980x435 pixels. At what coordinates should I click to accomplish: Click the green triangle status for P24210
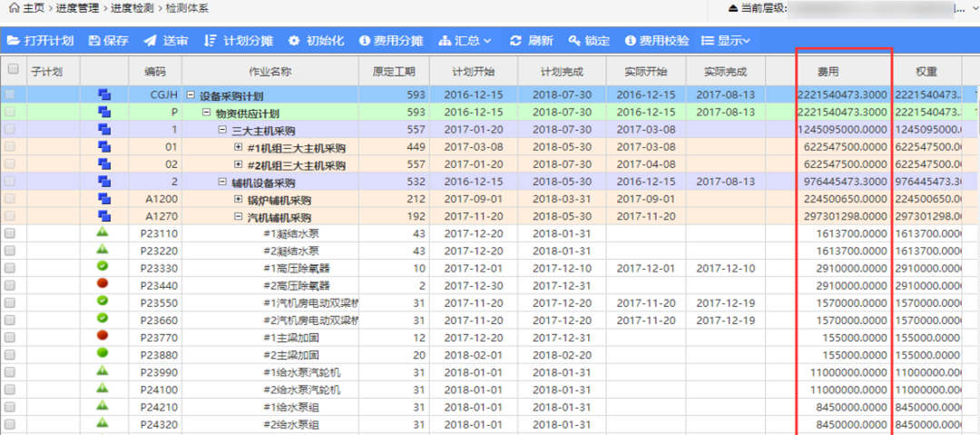click(x=103, y=406)
